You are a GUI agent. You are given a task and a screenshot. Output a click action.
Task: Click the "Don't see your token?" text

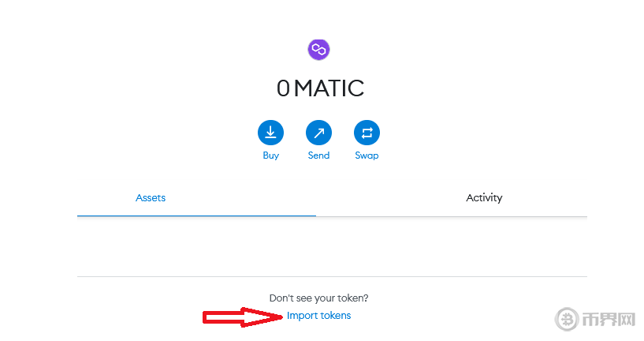pyautogui.click(x=318, y=298)
